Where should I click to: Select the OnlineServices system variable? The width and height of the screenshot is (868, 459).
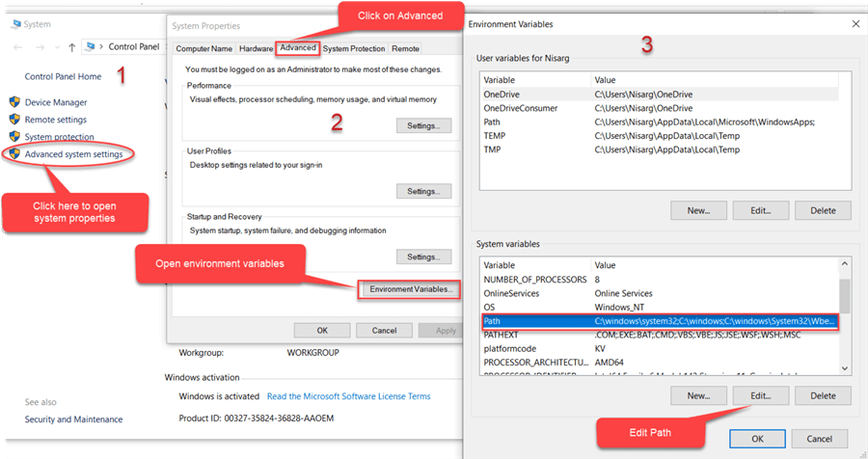[x=660, y=293]
